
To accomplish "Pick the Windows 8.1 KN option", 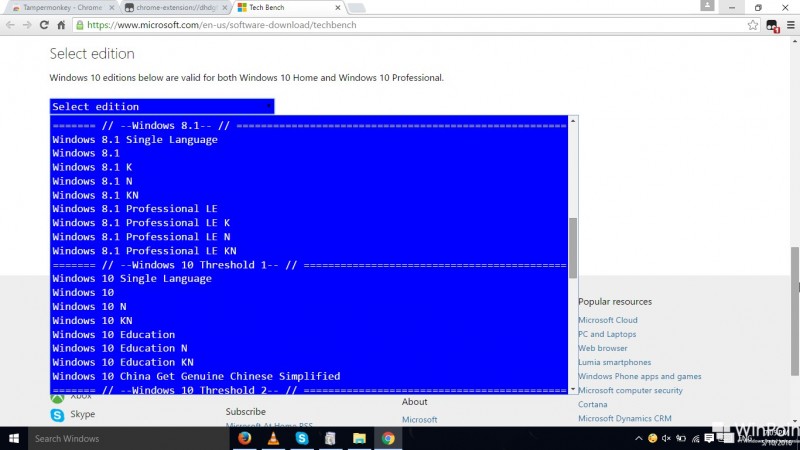I will pos(309,195).
